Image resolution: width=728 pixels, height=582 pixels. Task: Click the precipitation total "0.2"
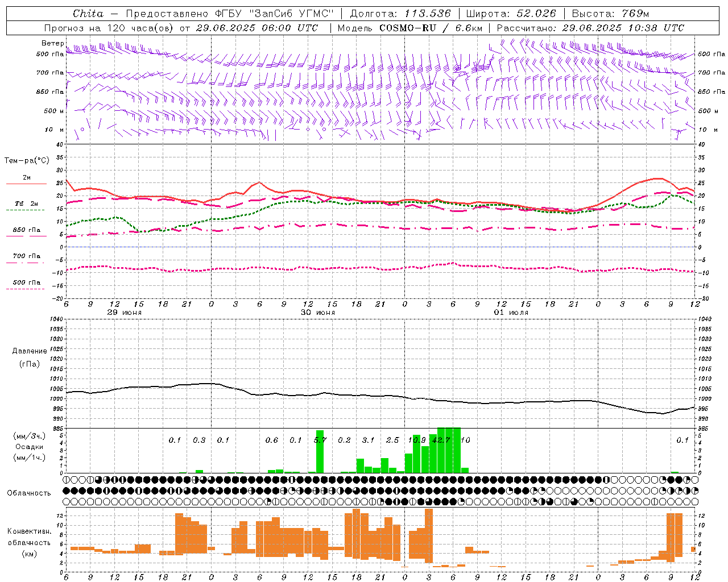click(x=344, y=440)
